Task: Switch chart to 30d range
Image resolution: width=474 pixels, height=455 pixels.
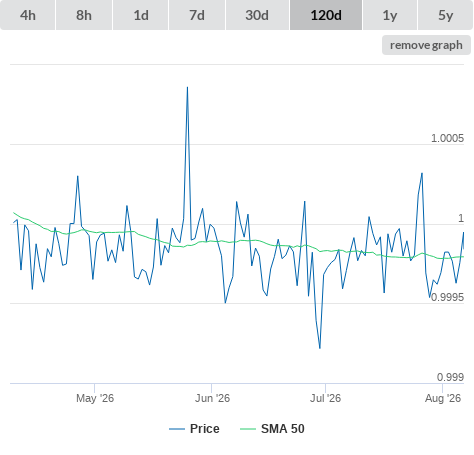Action: [x=257, y=15]
